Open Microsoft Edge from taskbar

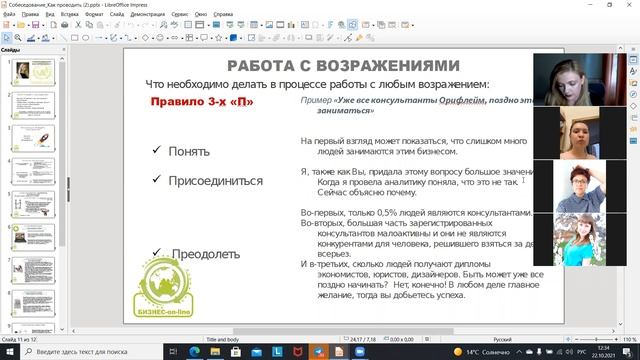[x=194, y=351]
